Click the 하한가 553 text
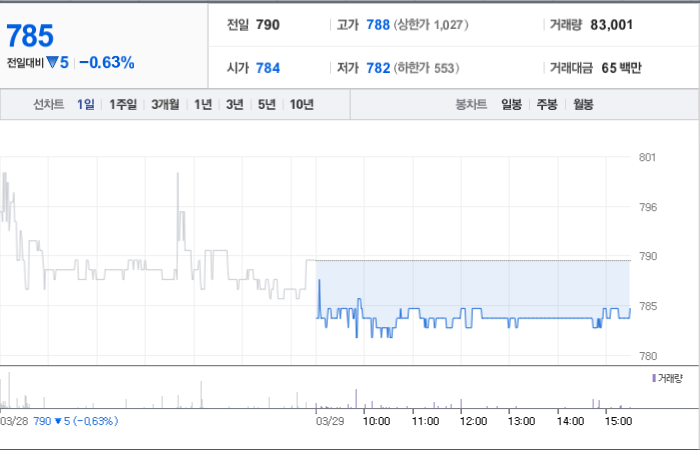Image resolution: width=700 pixels, height=450 pixels. click(x=426, y=68)
